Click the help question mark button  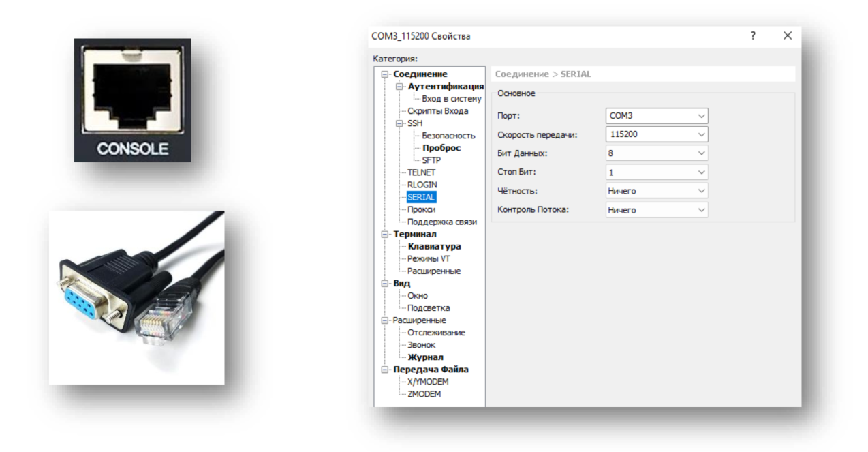click(753, 36)
